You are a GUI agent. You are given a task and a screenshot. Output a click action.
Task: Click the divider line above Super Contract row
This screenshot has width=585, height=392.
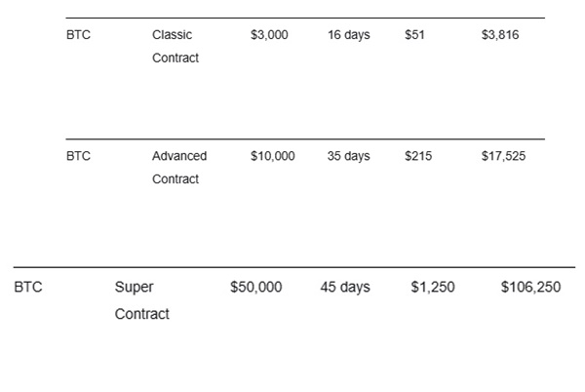tap(293, 267)
